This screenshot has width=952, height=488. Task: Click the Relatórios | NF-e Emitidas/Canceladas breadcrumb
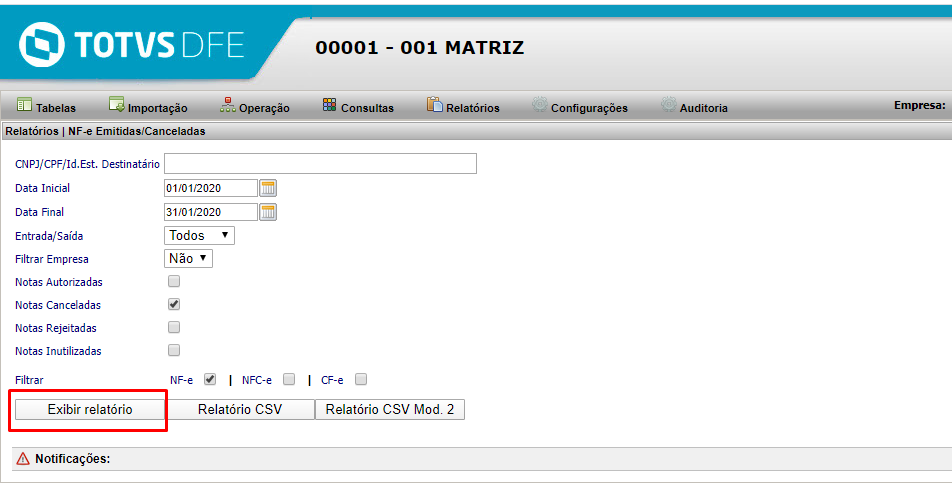[x=106, y=131]
